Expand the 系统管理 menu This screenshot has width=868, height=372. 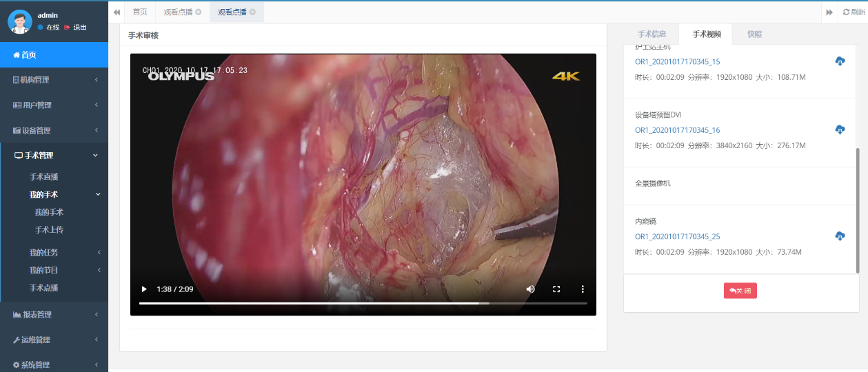coord(54,364)
